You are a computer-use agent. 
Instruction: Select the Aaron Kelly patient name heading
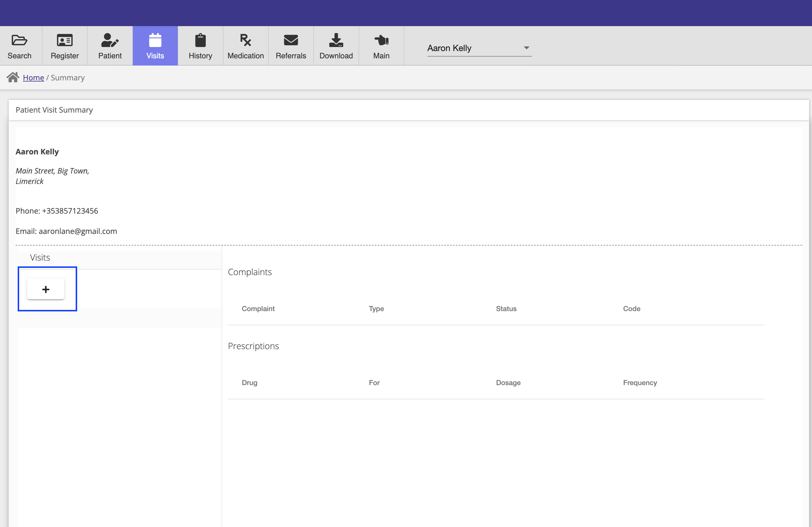click(x=37, y=151)
